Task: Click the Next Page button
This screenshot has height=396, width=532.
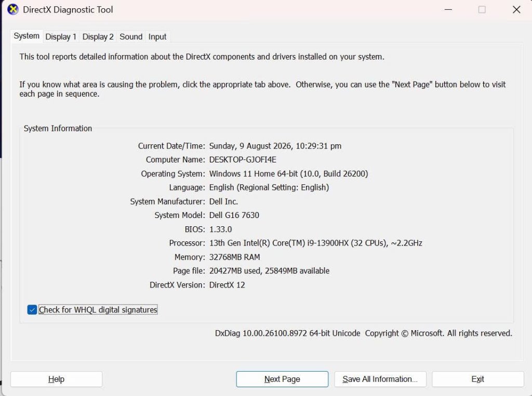Action: [x=282, y=379]
